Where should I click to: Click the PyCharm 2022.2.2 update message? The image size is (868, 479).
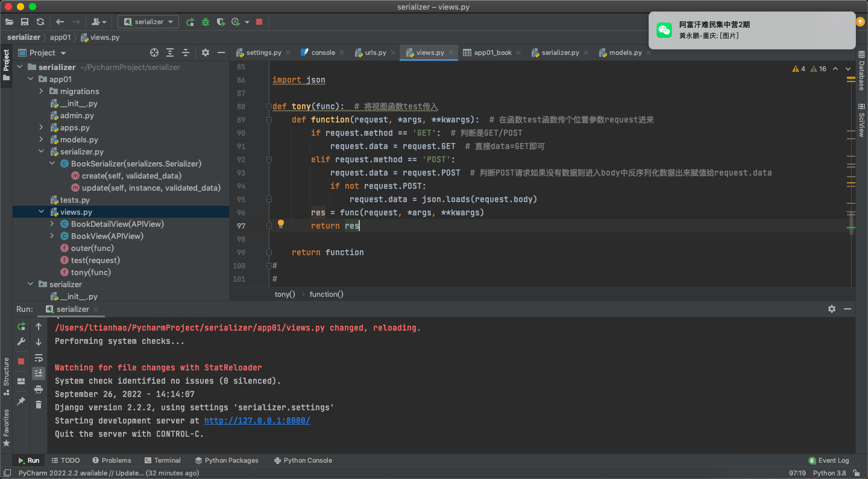pyautogui.click(x=108, y=473)
